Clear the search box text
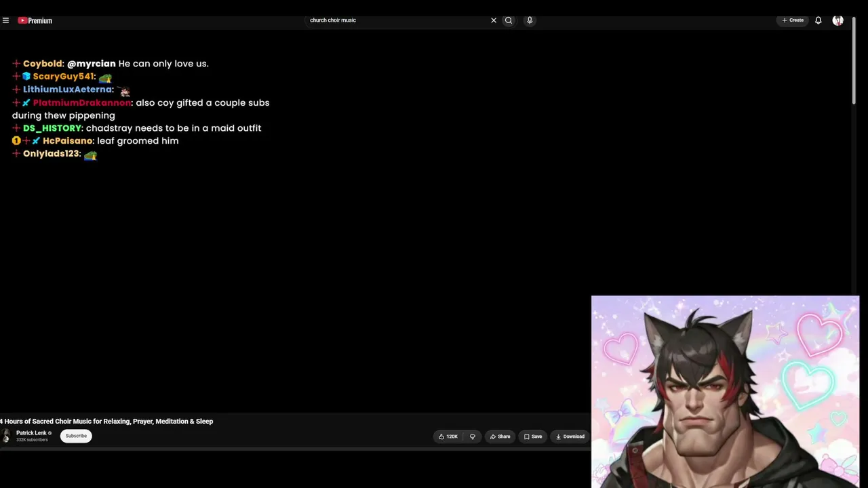Screen dimensions: 868x488 point(494,20)
